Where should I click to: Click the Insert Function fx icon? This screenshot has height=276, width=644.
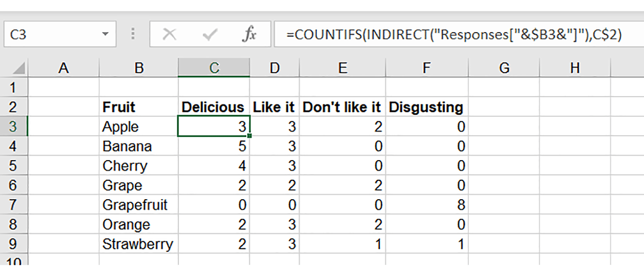click(250, 35)
